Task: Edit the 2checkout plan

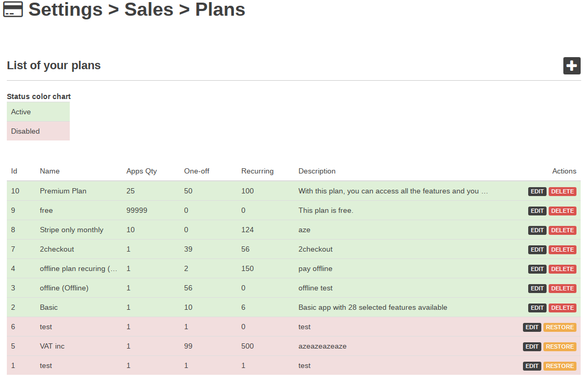Action: tap(537, 250)
